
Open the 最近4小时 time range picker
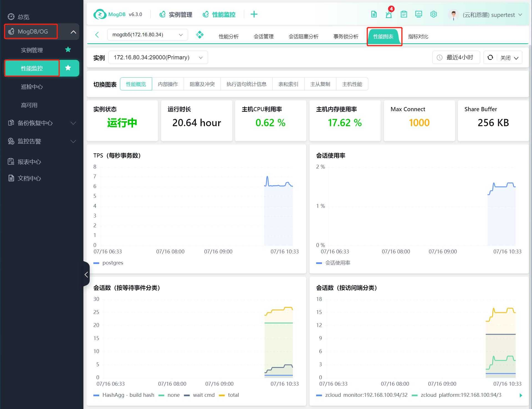pos(456,57)
